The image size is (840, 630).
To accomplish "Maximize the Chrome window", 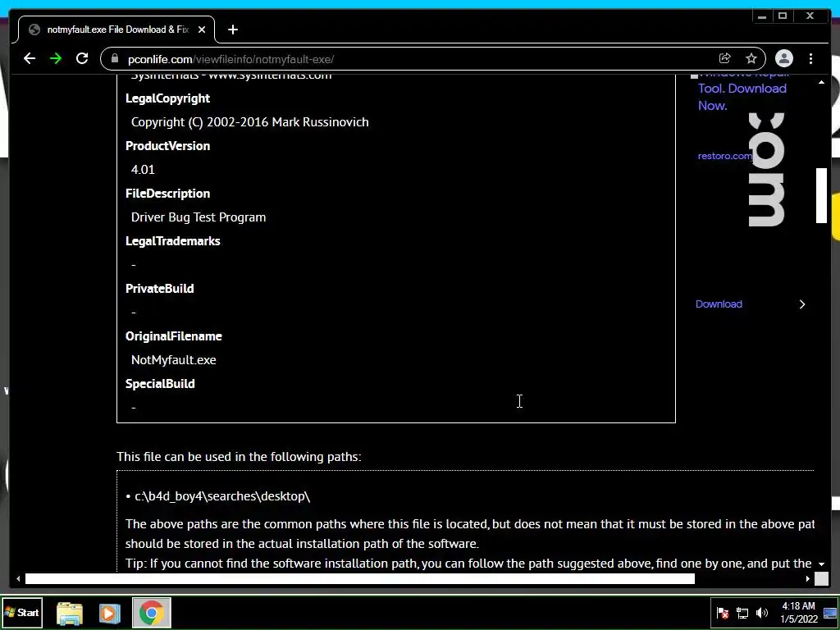I will [783, 16].
